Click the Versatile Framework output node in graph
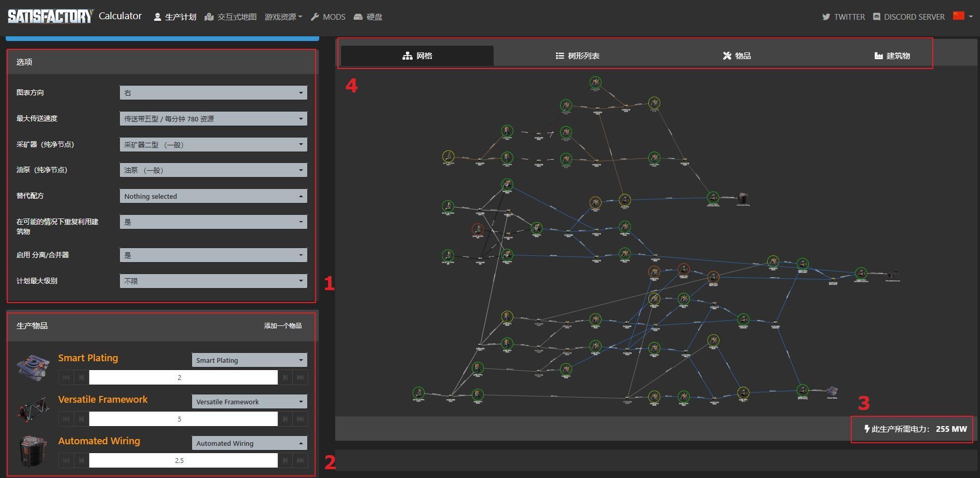 893,274
